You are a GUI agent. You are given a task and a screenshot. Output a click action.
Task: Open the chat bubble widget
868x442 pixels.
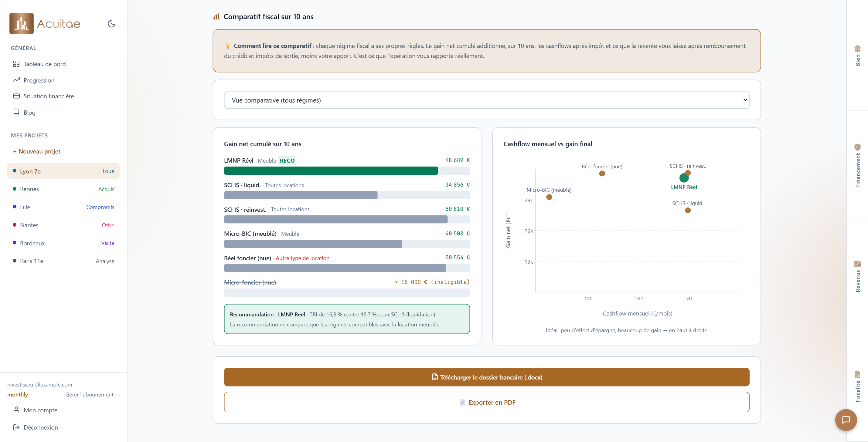[846, 420]
